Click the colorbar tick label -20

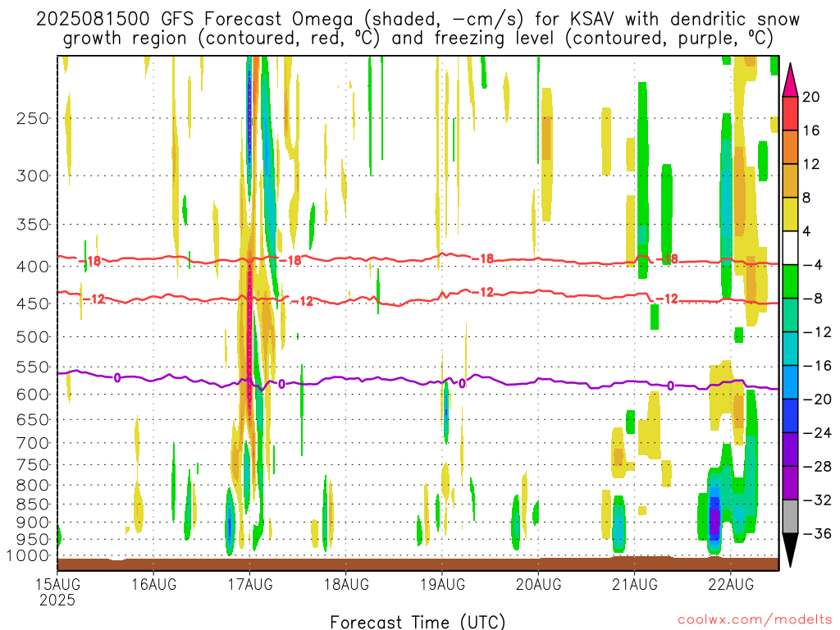pos(817,399)
